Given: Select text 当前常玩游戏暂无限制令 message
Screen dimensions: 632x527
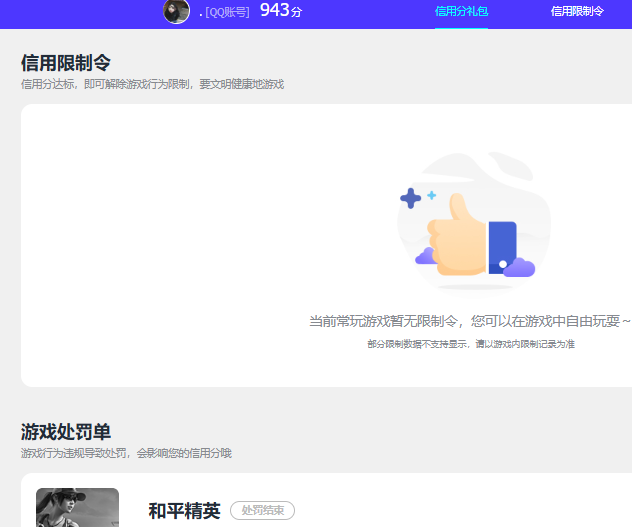Looking at the screenshot, I should 470,321.
